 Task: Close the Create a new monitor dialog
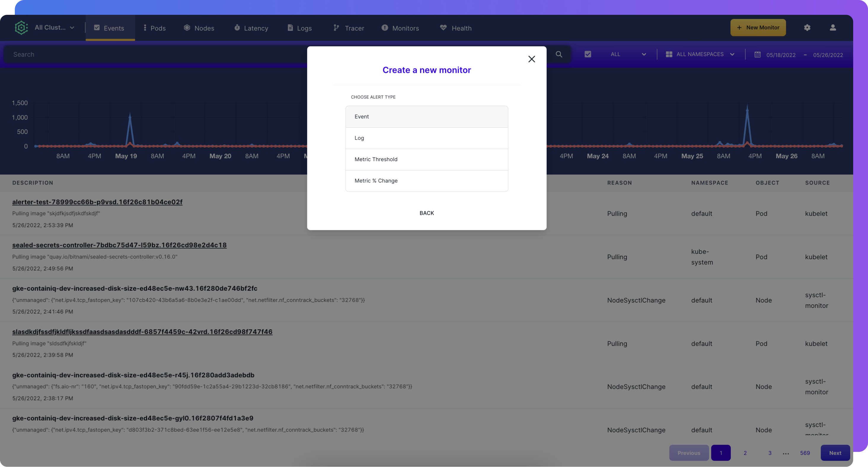[x=531, y=59]
